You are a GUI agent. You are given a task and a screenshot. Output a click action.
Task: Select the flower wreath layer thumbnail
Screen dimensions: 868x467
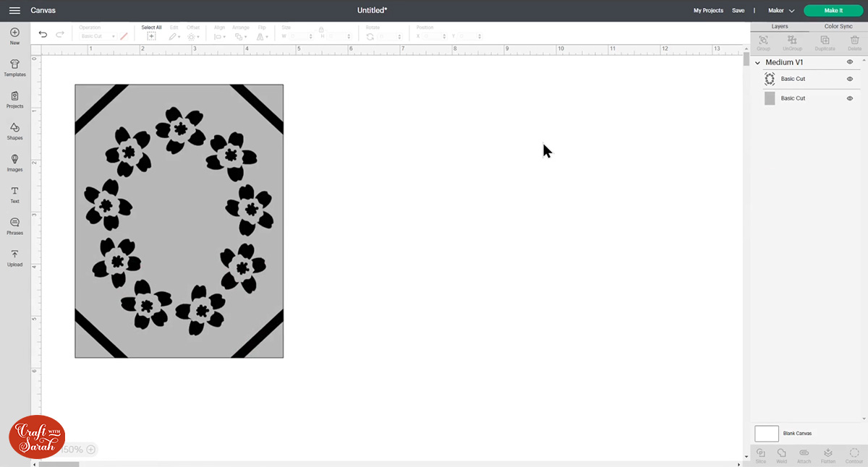click(770, 79)
